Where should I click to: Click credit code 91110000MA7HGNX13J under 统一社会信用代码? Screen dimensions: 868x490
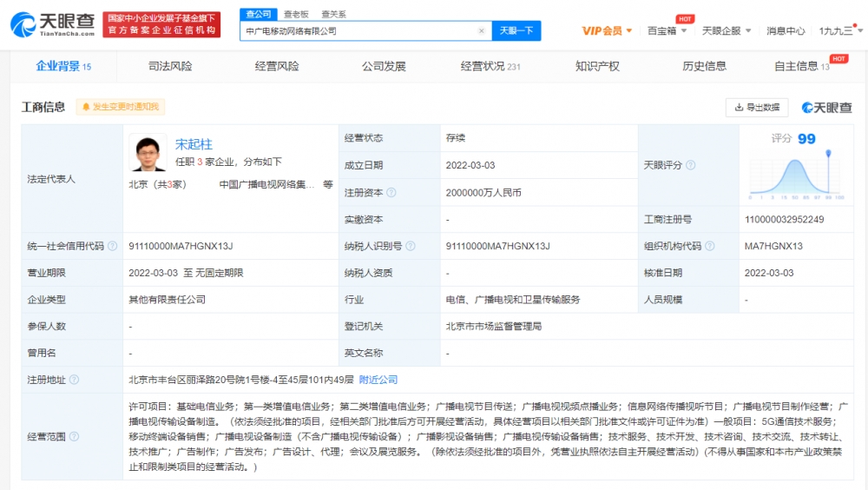point(181,246)
